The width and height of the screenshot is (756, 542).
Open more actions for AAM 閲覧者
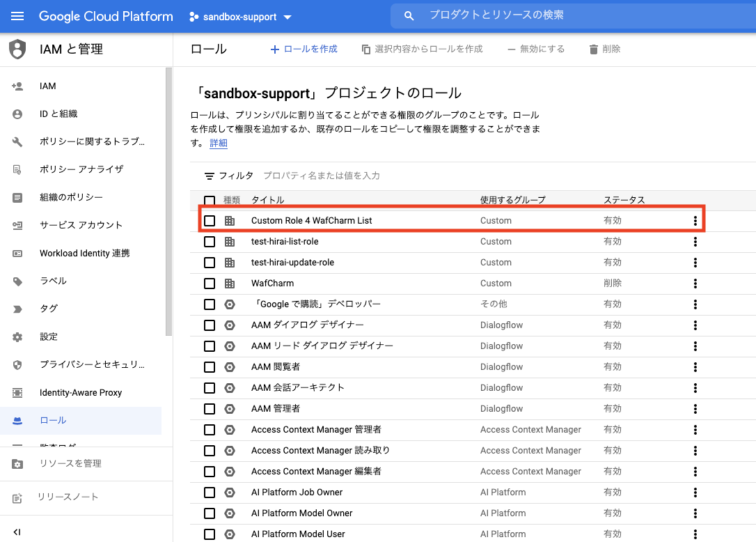(x=695, y=367)
